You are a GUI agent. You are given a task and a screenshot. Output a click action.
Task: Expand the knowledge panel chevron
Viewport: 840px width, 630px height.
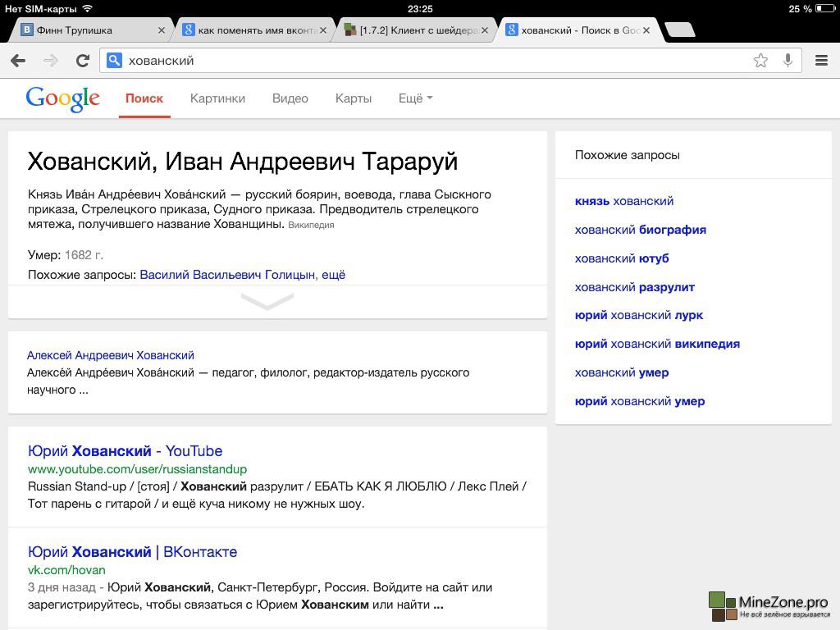point(267,302)
